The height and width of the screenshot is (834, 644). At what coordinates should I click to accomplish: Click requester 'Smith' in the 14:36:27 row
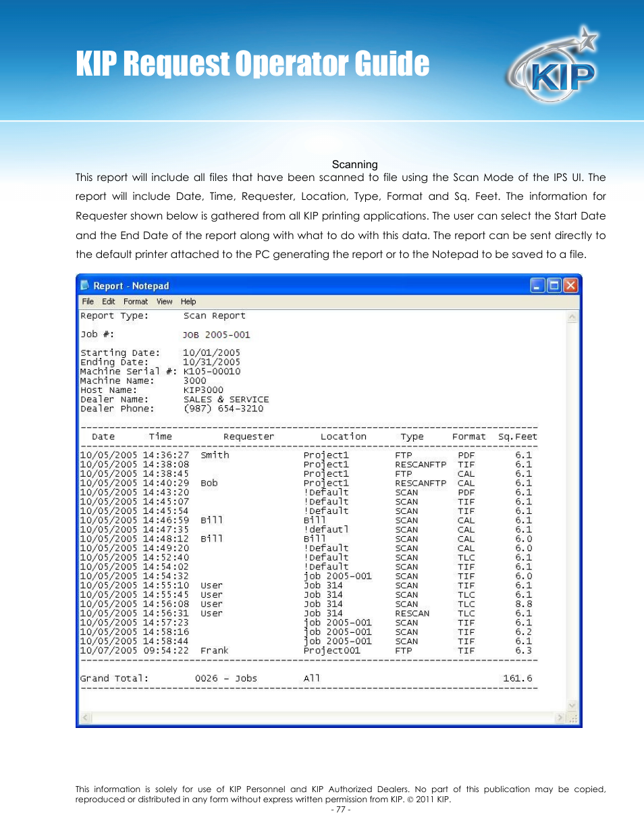pos(215,455)
